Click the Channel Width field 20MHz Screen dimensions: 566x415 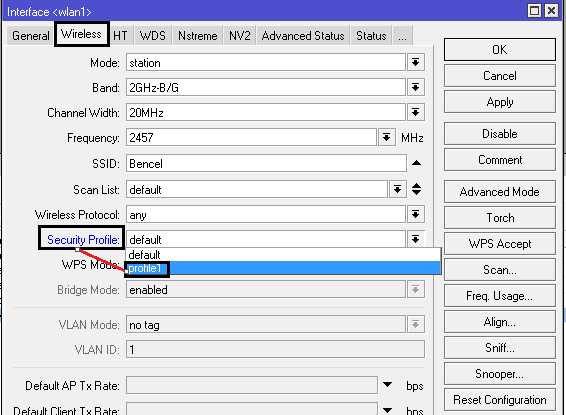click(x=266, y=113)
